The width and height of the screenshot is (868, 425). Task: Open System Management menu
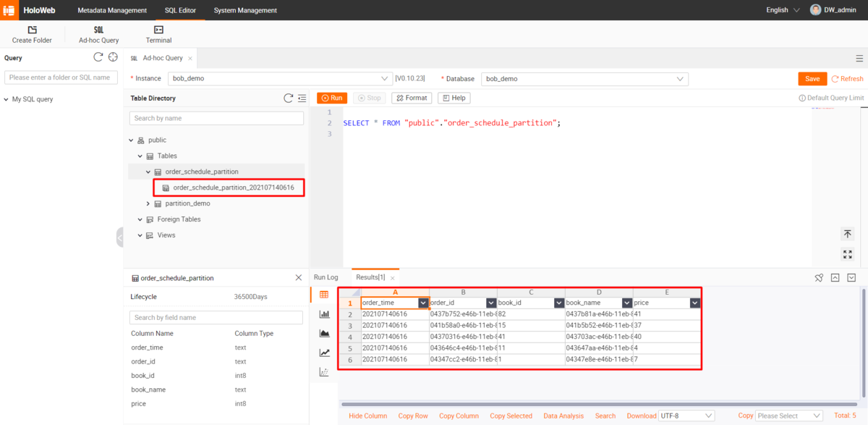point(245,10)
